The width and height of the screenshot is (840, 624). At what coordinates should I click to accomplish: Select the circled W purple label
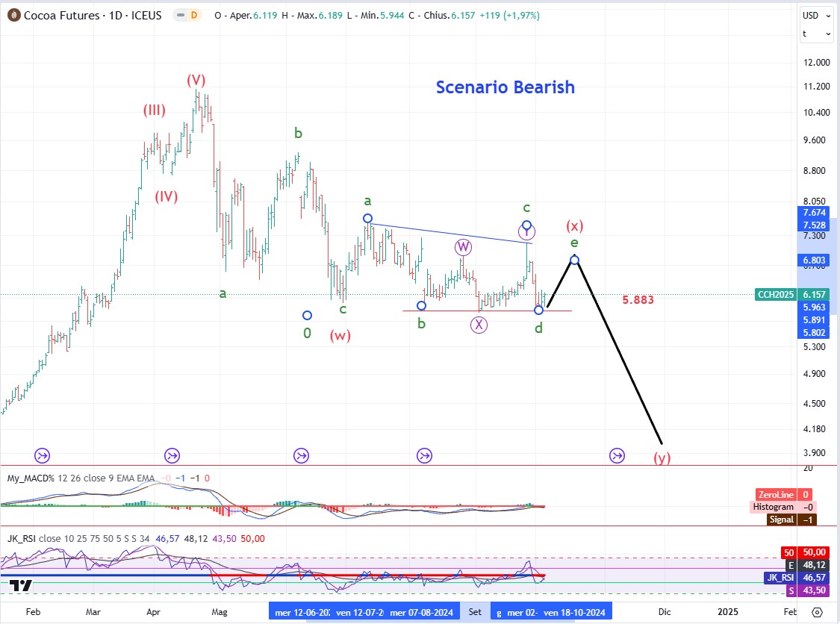point(463,248)
